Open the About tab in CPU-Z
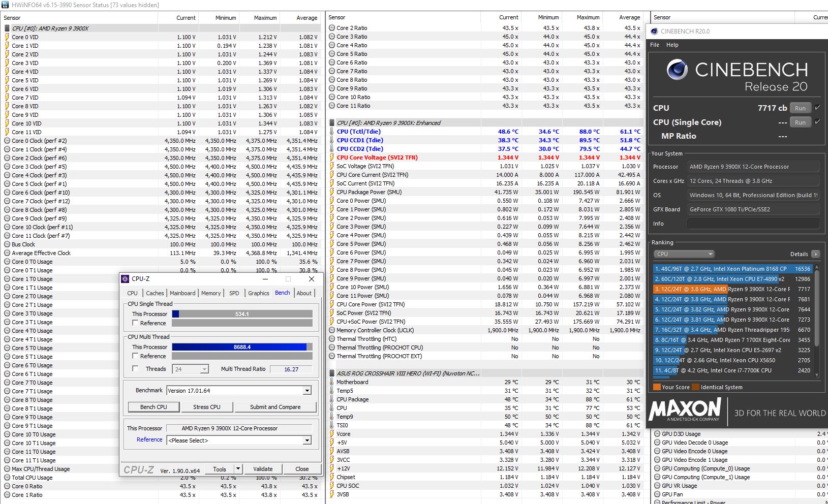Viewport: 828px width, 504px height. click(304, 293)
